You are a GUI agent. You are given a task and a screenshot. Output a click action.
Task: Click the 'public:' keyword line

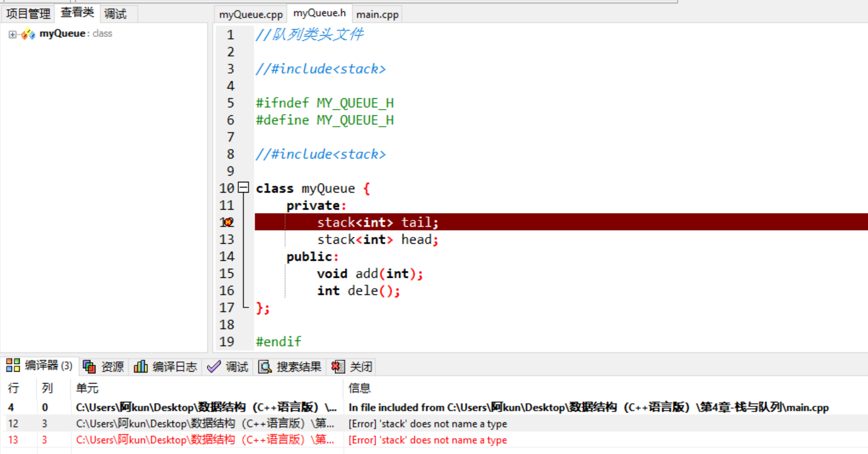(x=313, y=256)
